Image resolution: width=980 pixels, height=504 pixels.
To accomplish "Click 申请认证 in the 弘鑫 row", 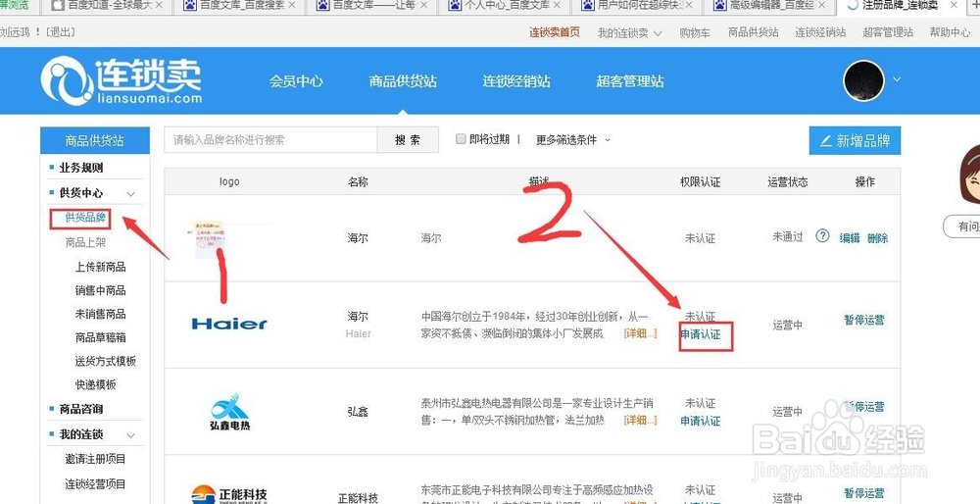I will [701, 421].
